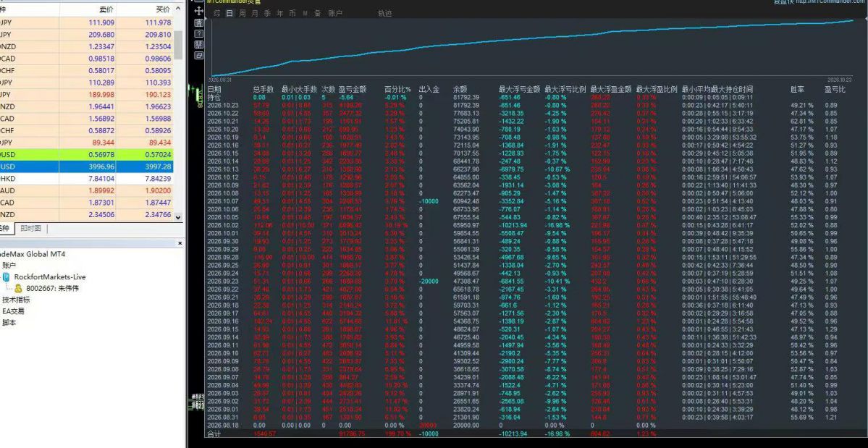The width and height of the screenshot is (868, 448).
Task: Select the blue highlighted 3996.96 quote row
Action: pos(86,166)
